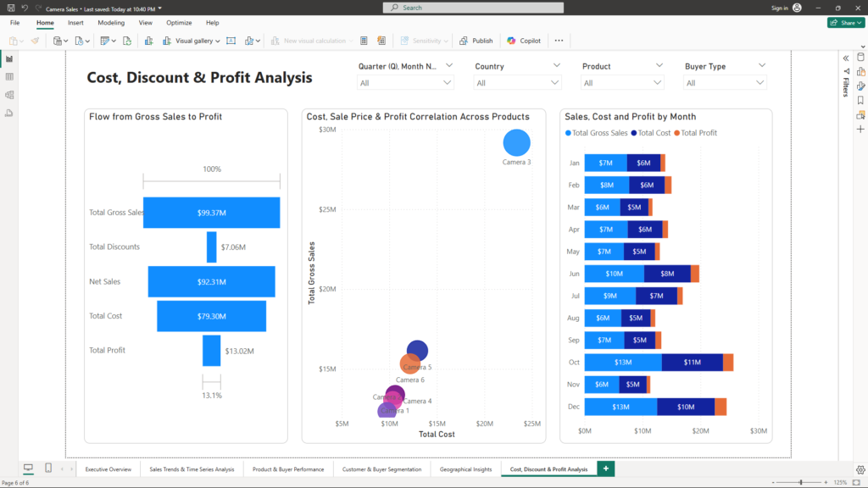Adjust the zoom slider in status bar

[x=800, y=482]
